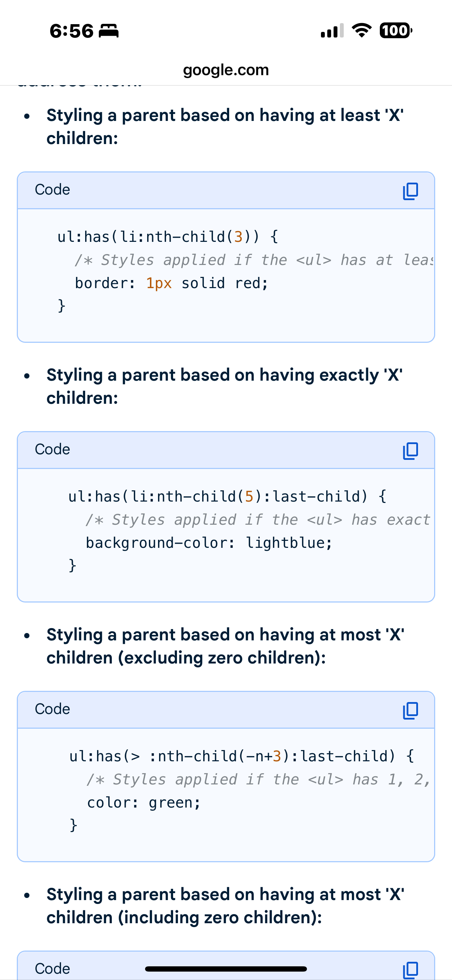Tap the heading about at least 'X' children

tap(225, 126)
